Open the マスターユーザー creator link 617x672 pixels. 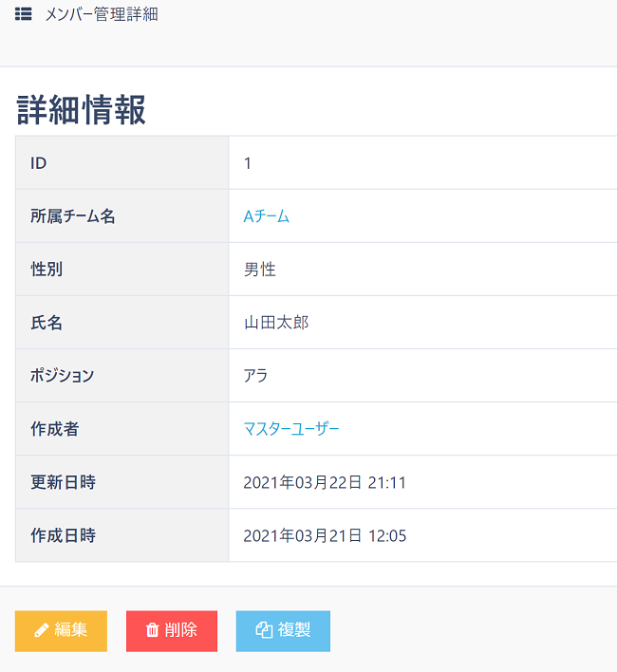[290, 429]
